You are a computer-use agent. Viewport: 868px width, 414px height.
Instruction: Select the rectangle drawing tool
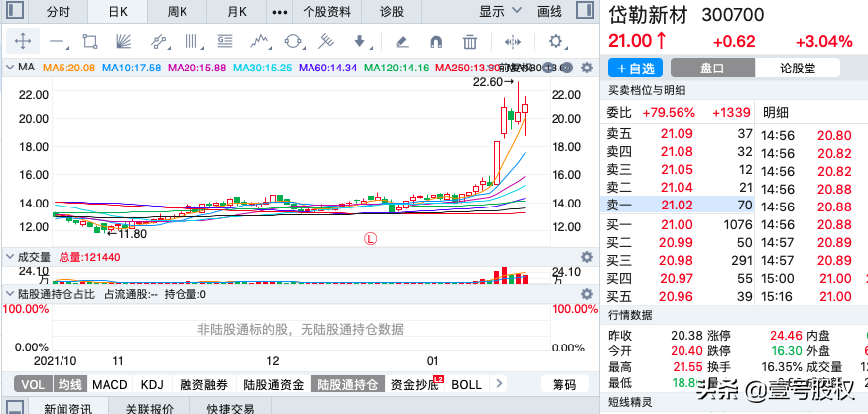pos(90,42)
